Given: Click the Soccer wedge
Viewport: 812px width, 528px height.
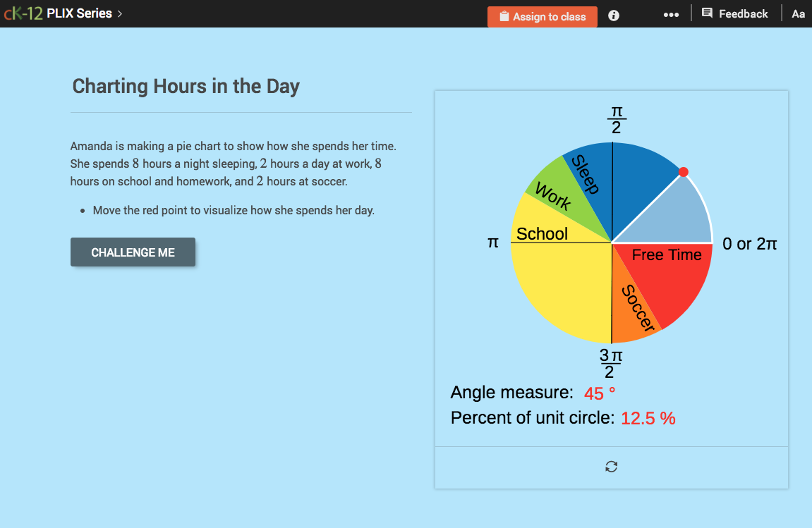Looking at the screenshot, I should click(638, 307).
